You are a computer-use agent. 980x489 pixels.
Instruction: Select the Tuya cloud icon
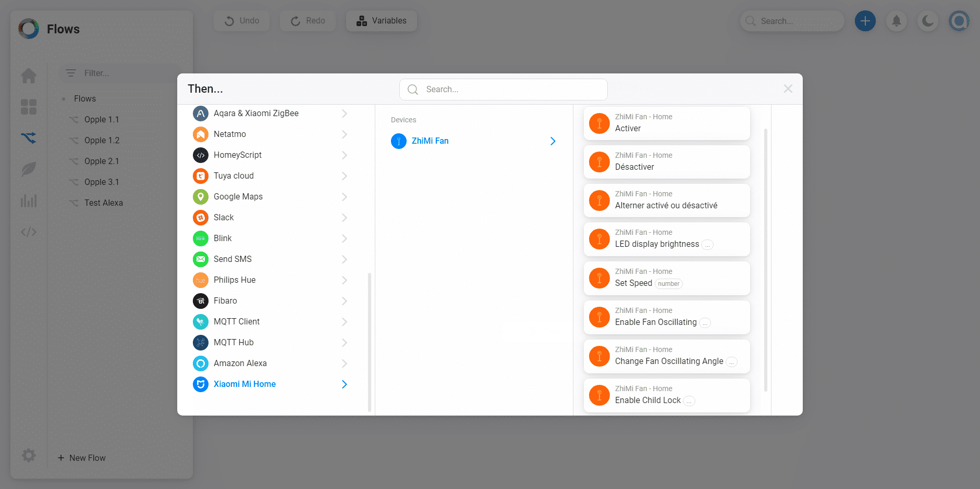[201, 176]
